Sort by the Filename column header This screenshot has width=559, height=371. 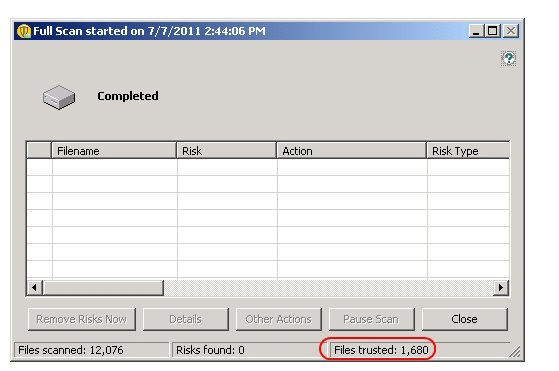point(114,151)
